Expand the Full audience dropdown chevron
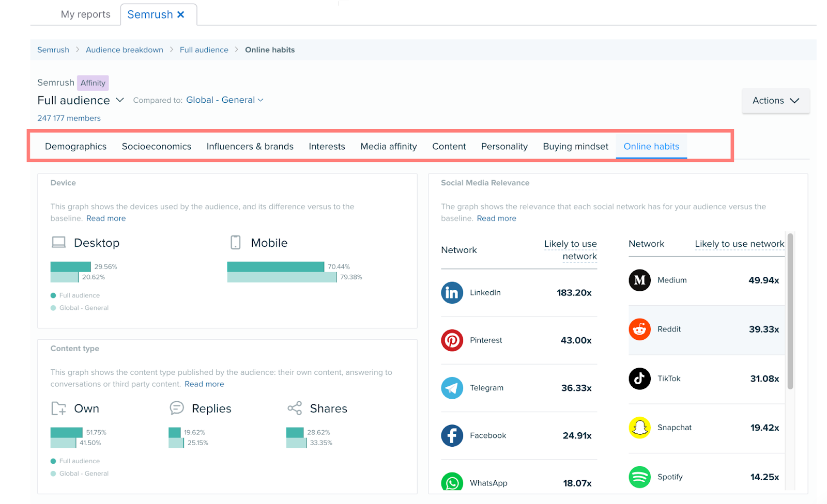The height and width of the screenshot is (504, 827). tap(119, 100)
